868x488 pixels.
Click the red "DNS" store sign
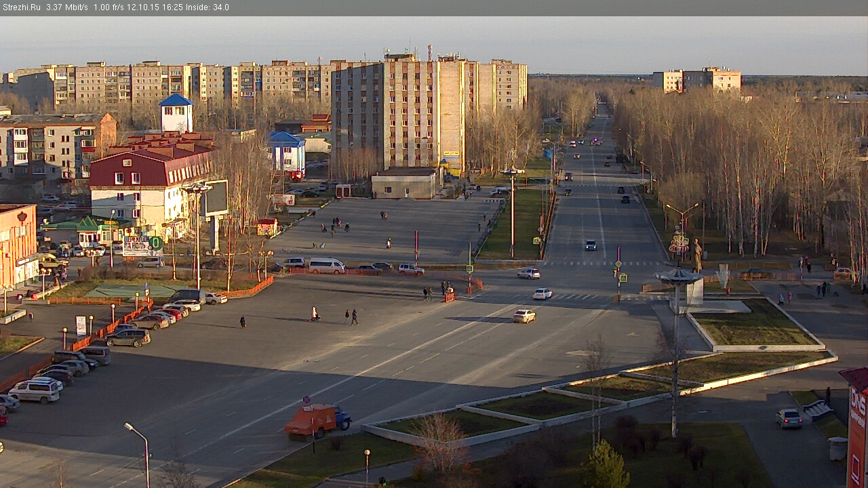point(857,437)
